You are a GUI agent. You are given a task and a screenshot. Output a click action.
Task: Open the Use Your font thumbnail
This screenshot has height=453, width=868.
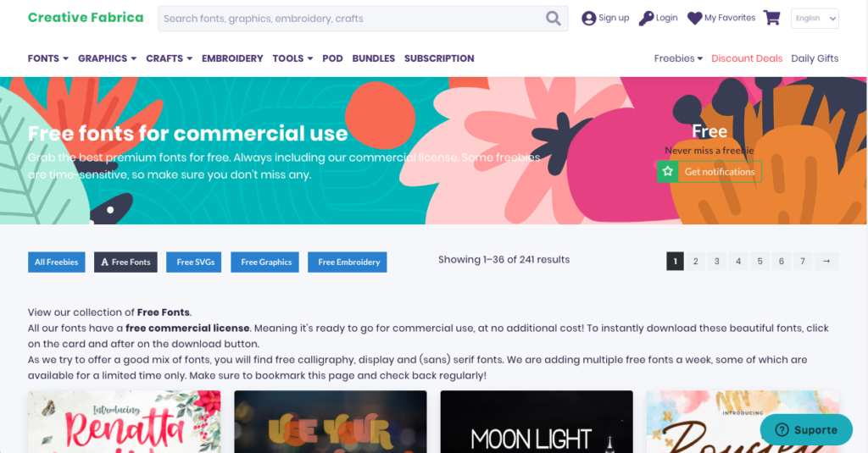(x=331, y=422)
